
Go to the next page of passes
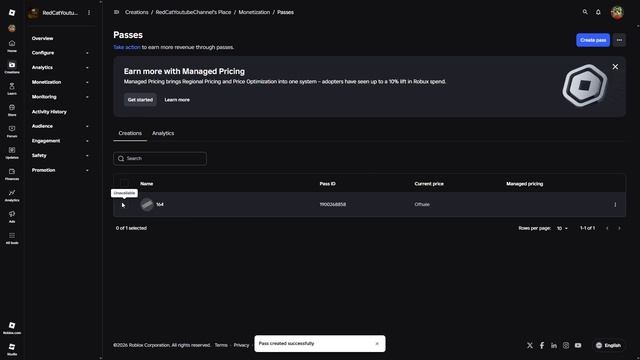coord(619,228)
